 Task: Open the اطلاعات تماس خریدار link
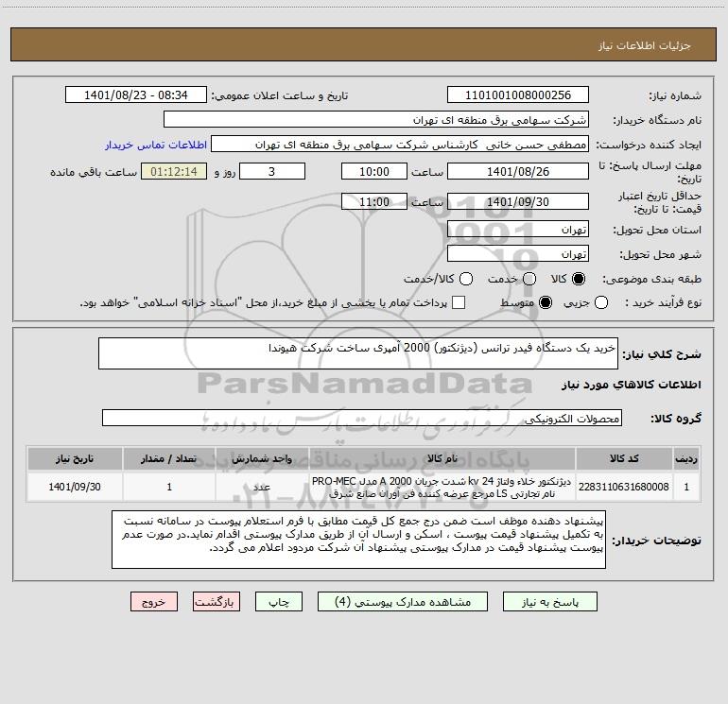coord(156,145)
